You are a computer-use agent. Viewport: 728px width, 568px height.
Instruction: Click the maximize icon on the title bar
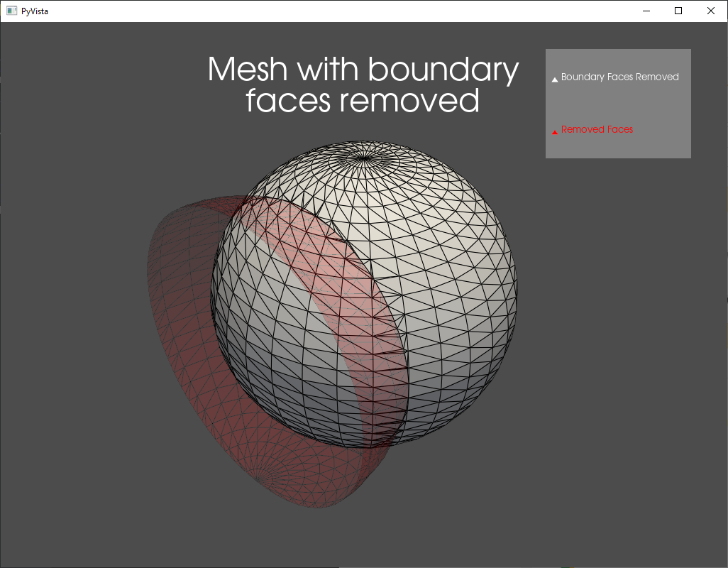[x=678, y=11]
